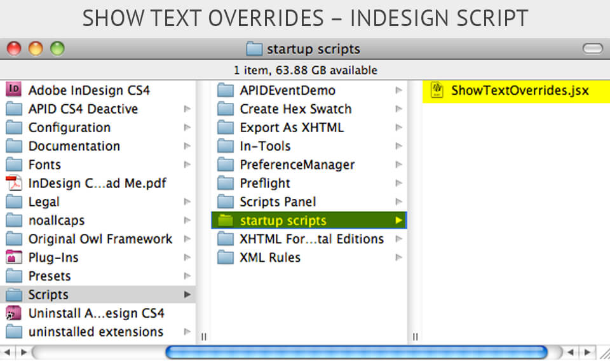Viewport: 610px width, 364px height.
Task: Expand Create Hex Swatch folder arrow
Action: [398, 109]
